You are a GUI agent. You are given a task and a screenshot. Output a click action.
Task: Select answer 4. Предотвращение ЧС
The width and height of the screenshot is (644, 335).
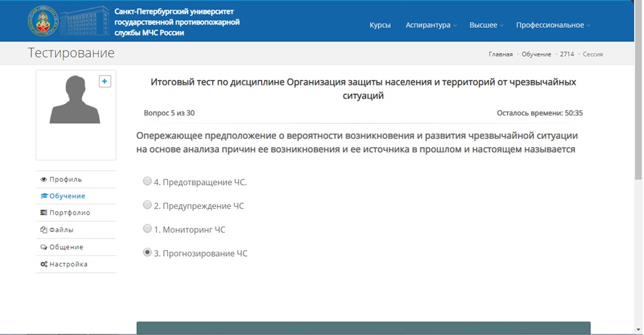click(x=147, y=182)
